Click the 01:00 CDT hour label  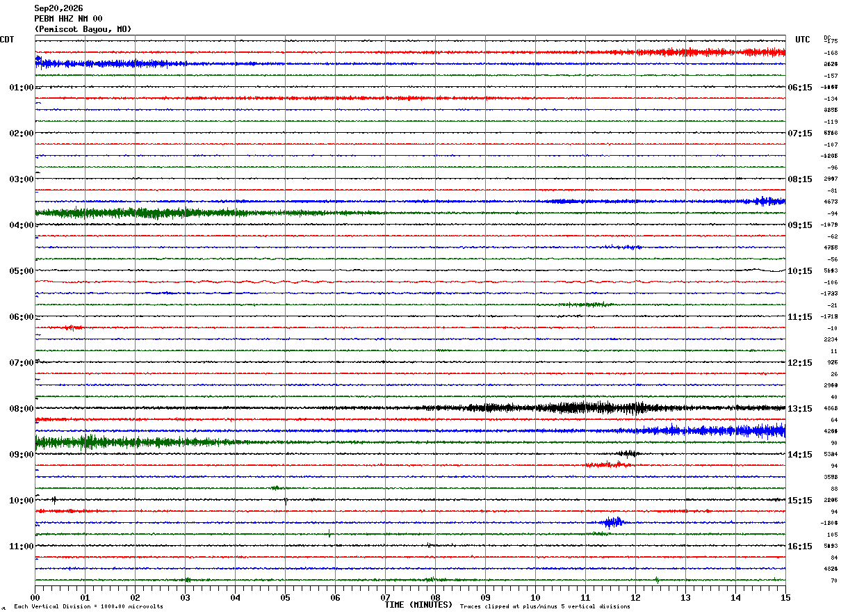pos(22,87)
